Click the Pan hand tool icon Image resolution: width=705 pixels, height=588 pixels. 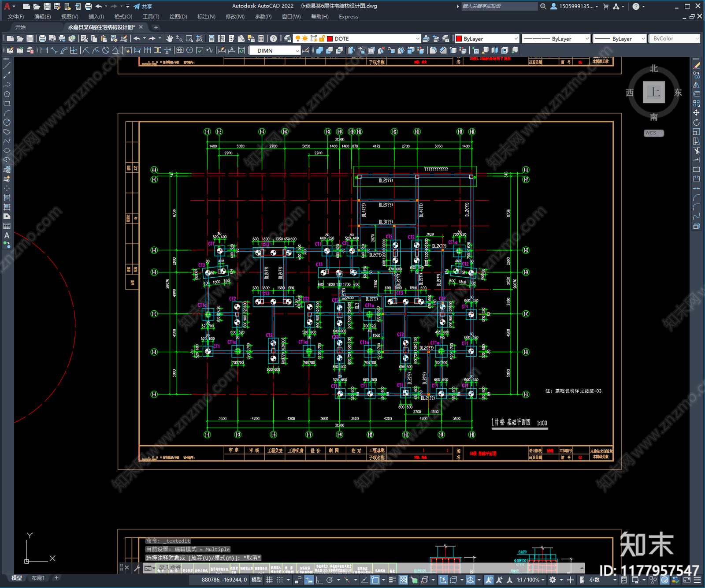170,39
